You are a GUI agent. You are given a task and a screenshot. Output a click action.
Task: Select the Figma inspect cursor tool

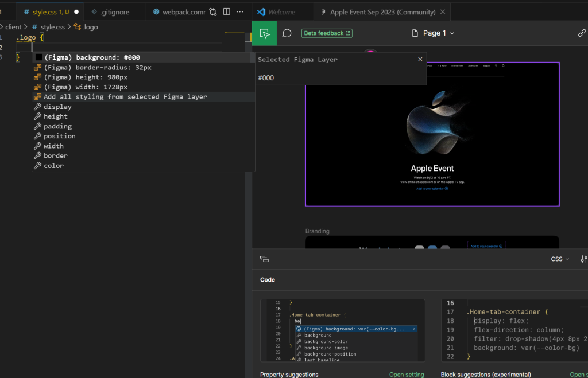(264, 33)
